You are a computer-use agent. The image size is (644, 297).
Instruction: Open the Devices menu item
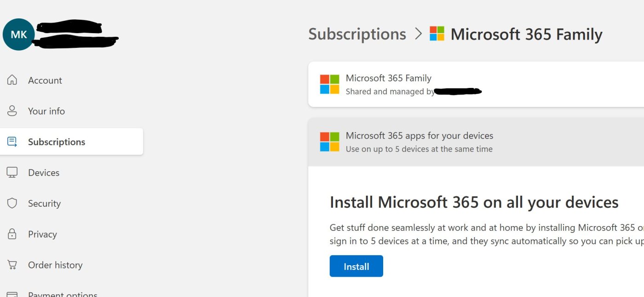coord(44,172)
